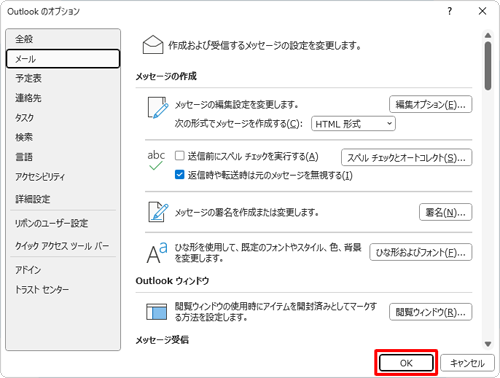Open ひな形およびフォント dialog
The height and width of the screenshot is (378, 500).
pos(421,252)
